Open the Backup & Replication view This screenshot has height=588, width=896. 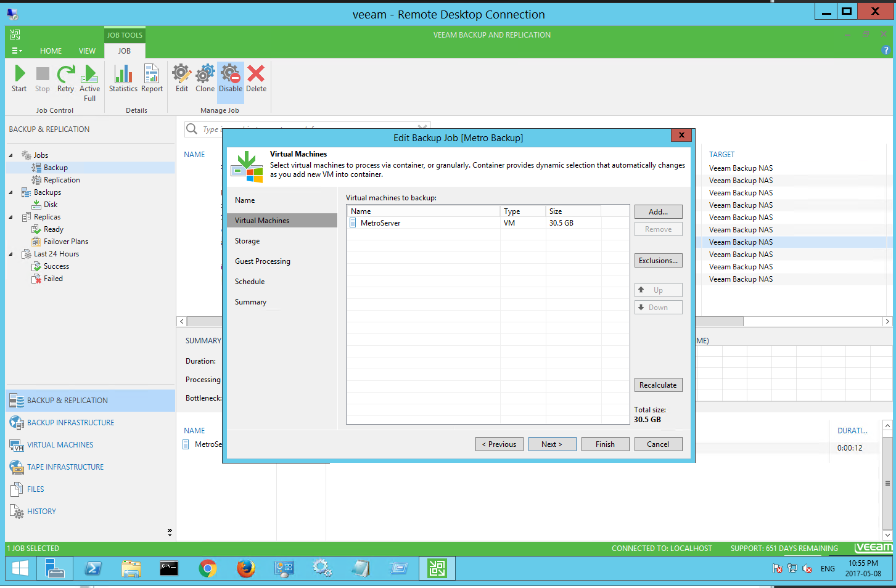pos(91,401)
